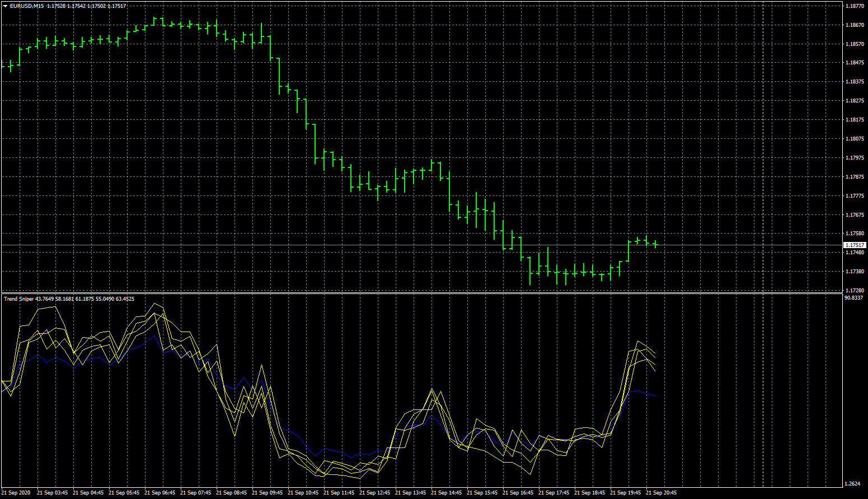This screenshot has width=868, height=499.
Task: Click the 21 Sep 16:45 time label
Action: pos(518,493)
